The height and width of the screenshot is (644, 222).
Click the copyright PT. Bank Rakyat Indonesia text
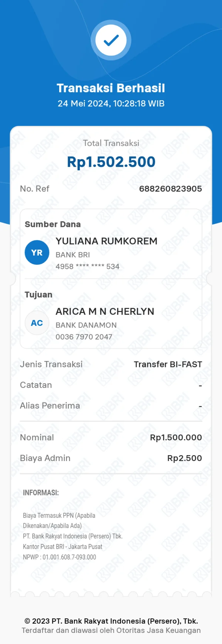pyautogui.click(x=111, y=621)
